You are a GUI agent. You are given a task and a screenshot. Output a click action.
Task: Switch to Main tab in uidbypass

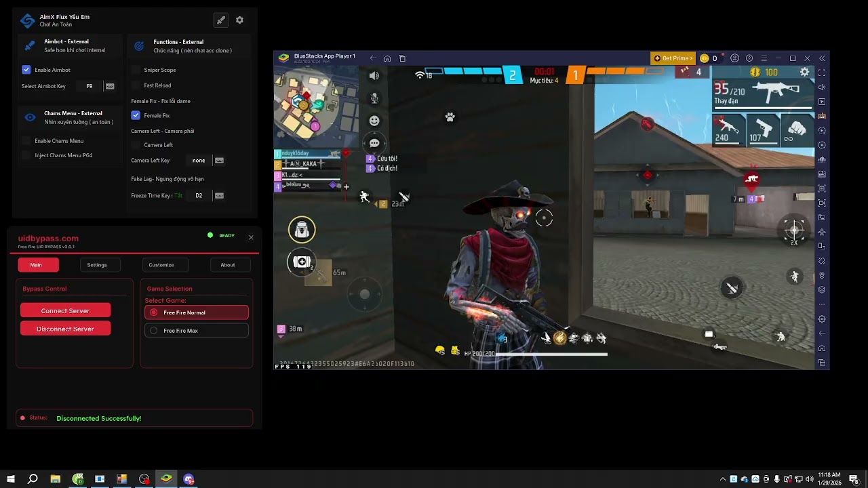[x=39, y=265]
